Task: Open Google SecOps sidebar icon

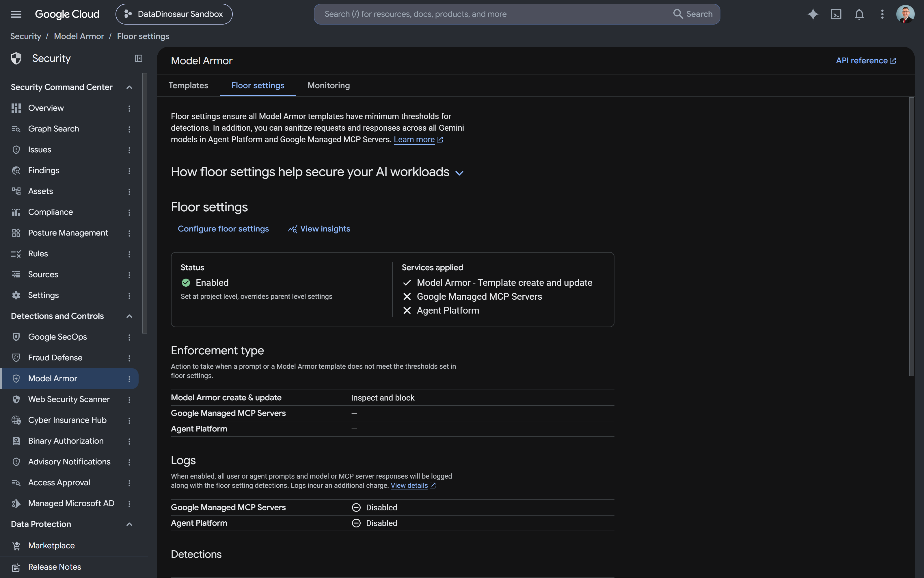Action: click(16, 337)
